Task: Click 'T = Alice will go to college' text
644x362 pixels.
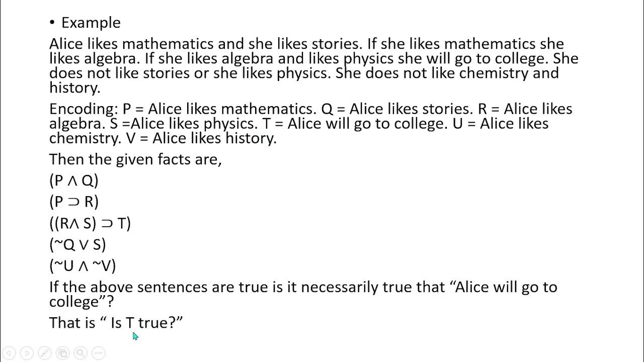Action: pyautogui.click(x=355, y=124)
